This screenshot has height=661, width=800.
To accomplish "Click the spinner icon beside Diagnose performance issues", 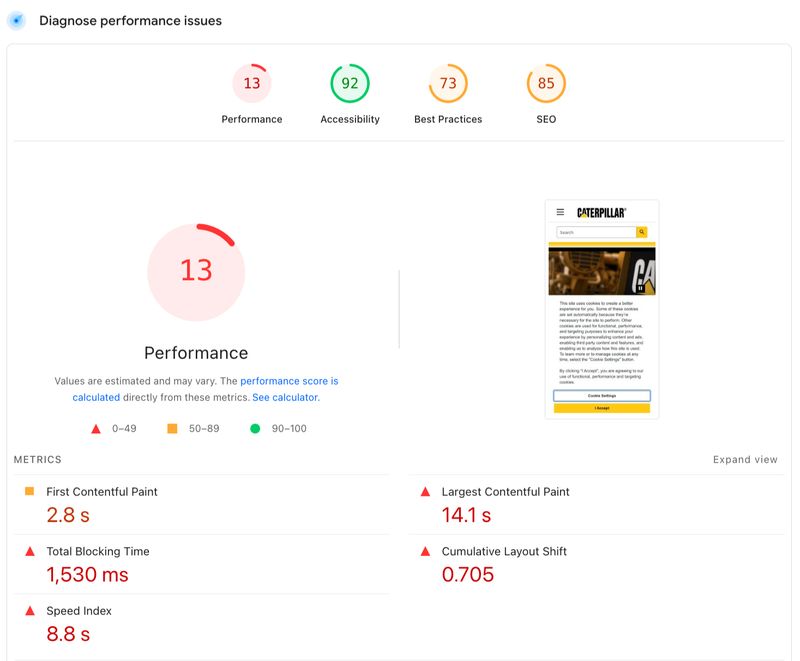I will tap(15, 20).
